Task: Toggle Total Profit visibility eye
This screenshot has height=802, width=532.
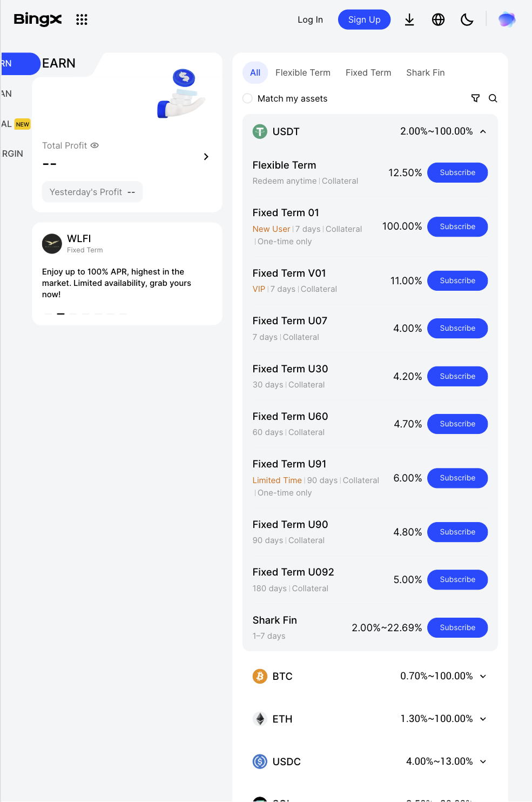Action: click(95, 145)
